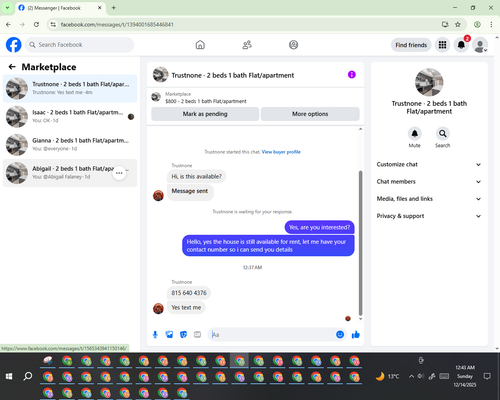Expand Media, files and links section

tap(429, 199)
